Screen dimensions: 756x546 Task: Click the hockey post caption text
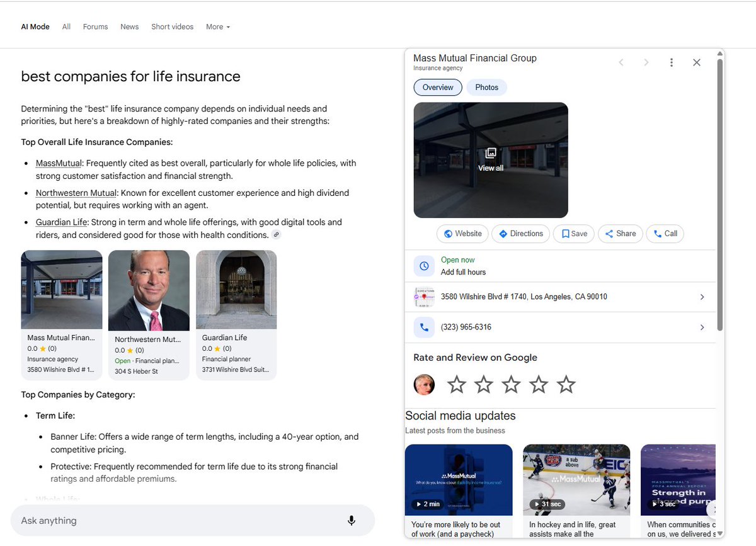tap(573, 529)
